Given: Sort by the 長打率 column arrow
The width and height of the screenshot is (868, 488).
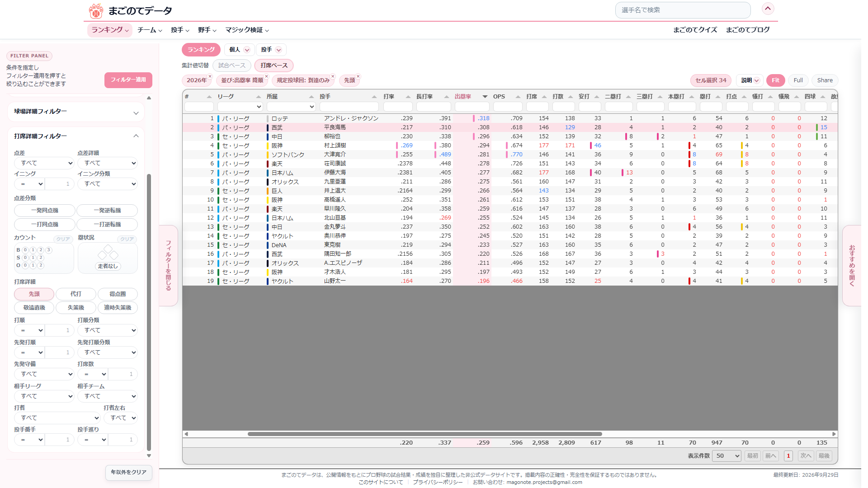Looking at the screenshot, I should pos(446,97).
